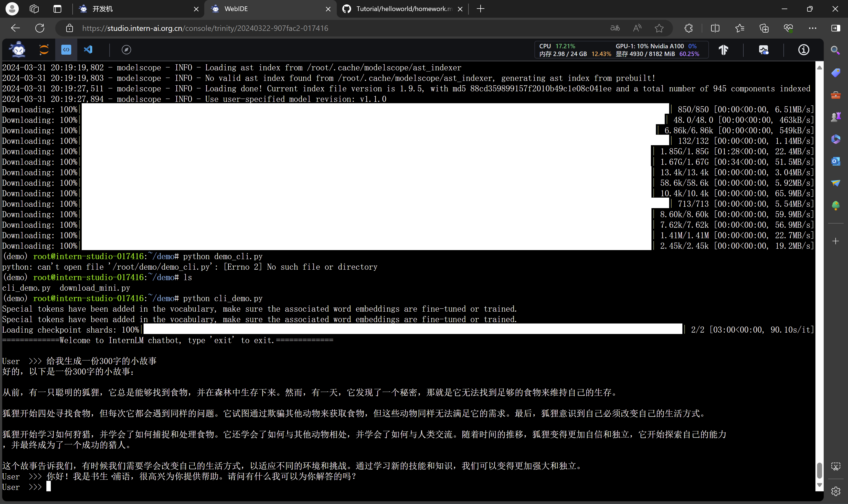The height and width of the screenshot is (504, 848).
Task: Select the Terminal mode icon
Action: tap(66, 50)
